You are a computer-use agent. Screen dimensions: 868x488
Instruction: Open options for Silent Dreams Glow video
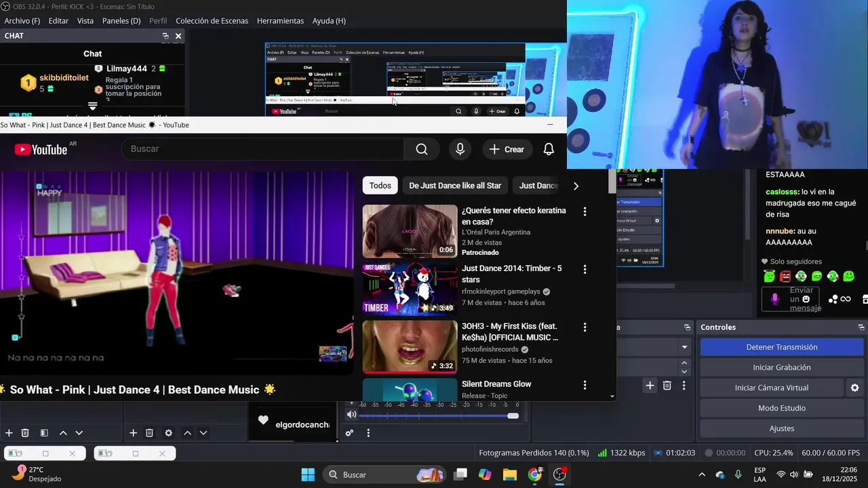pyautogui.click(x=585, y=385)
